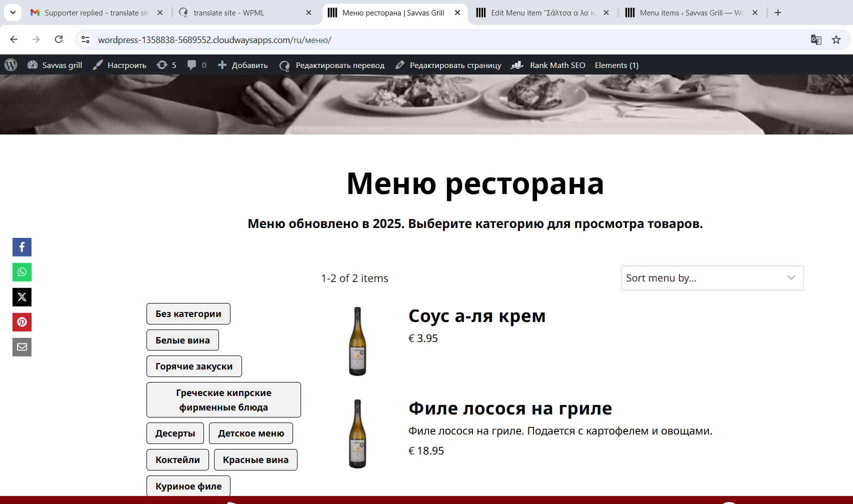Filter by Красные вина category

[x=255, y=459]
